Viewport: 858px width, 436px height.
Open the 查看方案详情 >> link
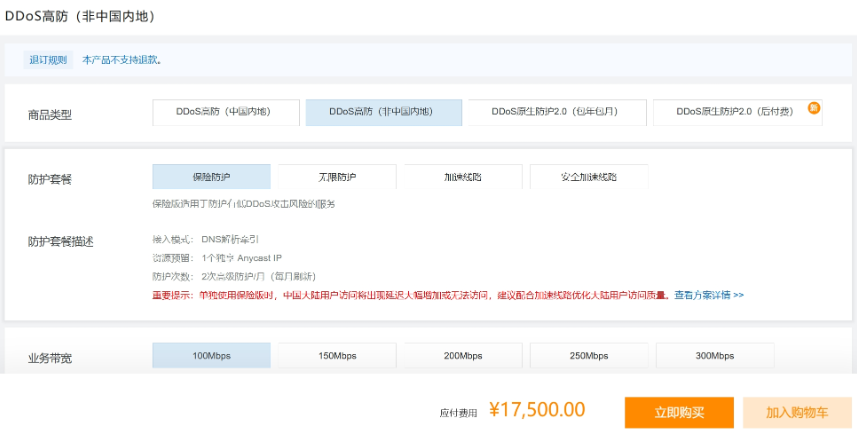[x=709, y=295]
